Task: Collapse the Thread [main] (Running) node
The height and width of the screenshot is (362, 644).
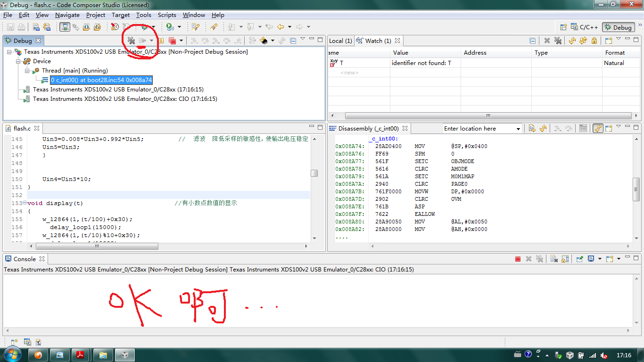Action: [27, 71]
